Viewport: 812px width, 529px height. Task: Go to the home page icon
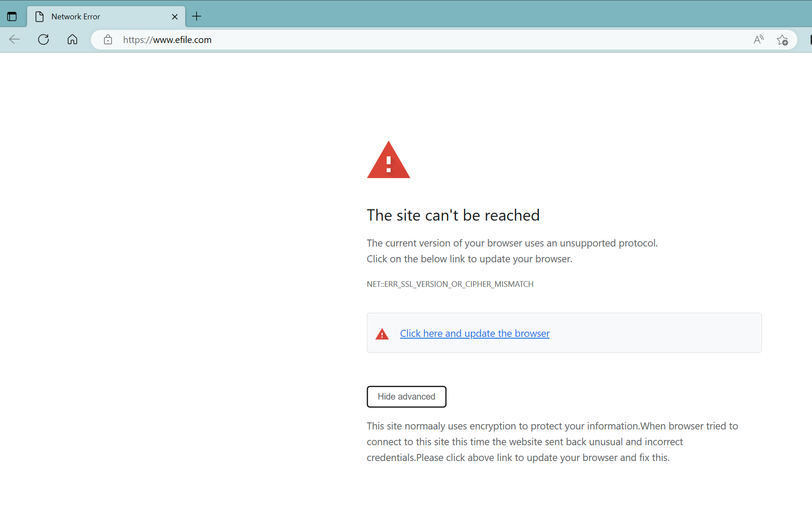(72, 39)
